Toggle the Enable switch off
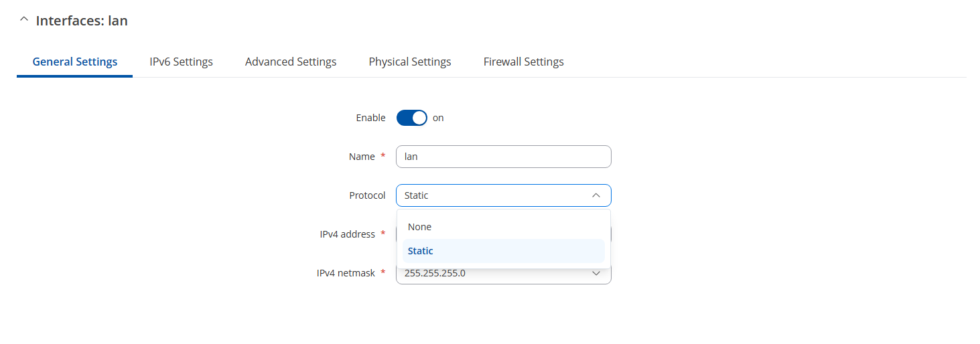 pos(412,118)
